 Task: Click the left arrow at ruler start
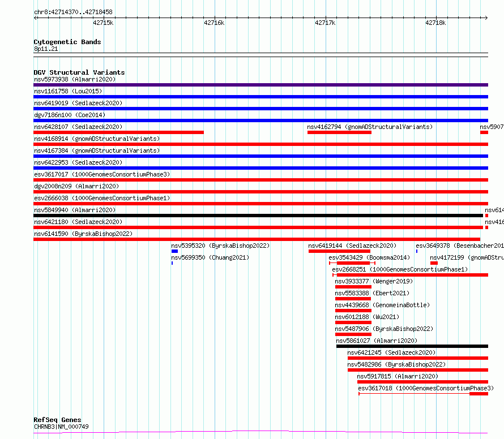tap(36, 18)
